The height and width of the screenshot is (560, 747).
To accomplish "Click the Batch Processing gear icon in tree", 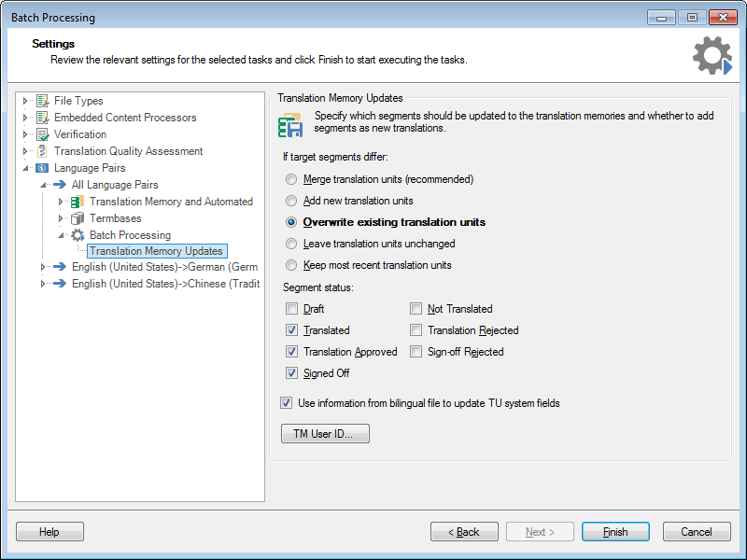I will (x=78, y=235).
